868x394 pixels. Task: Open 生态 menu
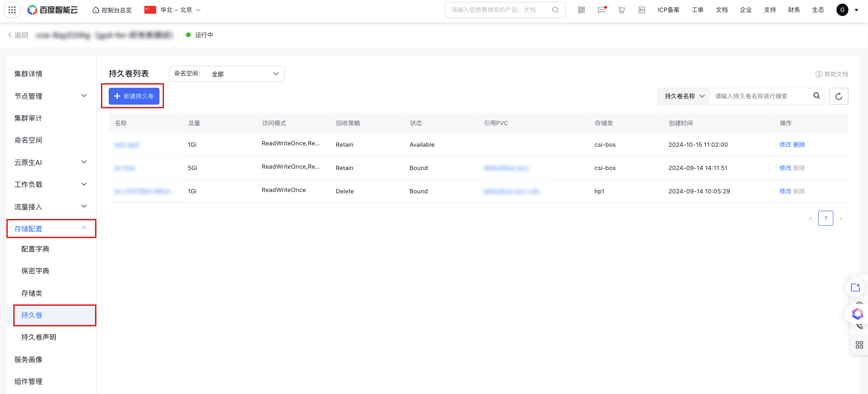pos(818,10)
